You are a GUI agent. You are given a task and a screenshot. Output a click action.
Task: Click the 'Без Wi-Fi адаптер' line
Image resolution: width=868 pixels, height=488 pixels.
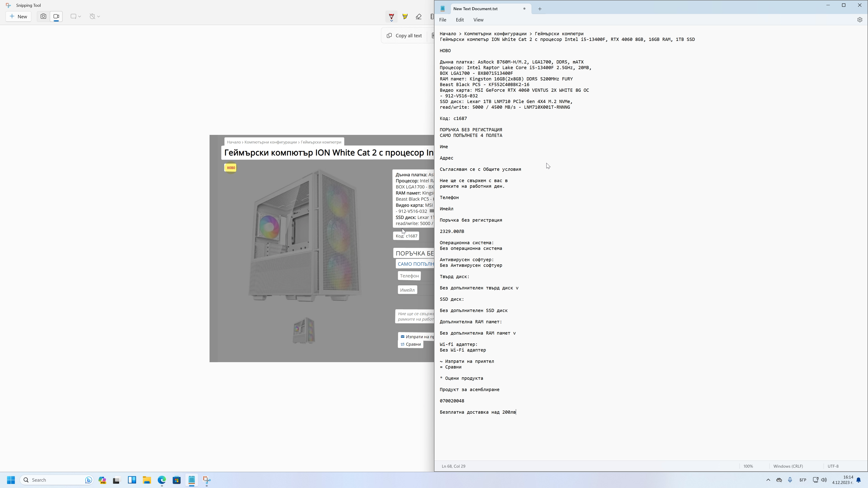(x=463, y=350)
